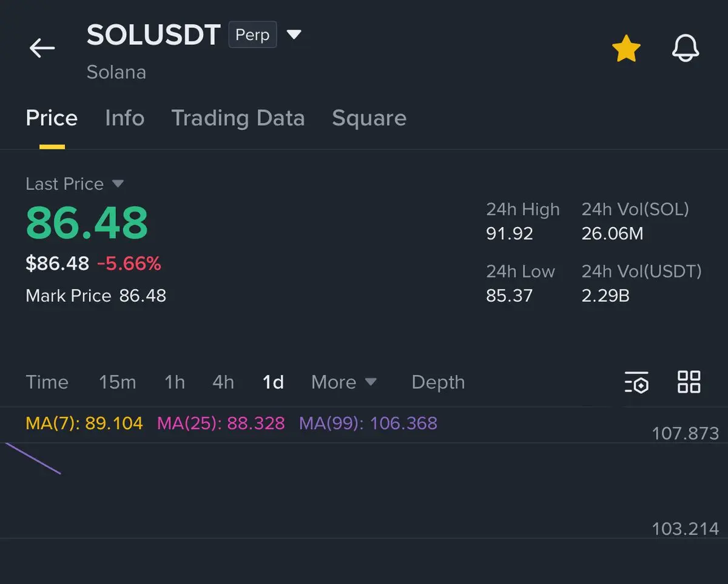Viewport: 728px width, 584px height.
Task: Expand the More intervals dropdown
Action: [x=344, y=382]
